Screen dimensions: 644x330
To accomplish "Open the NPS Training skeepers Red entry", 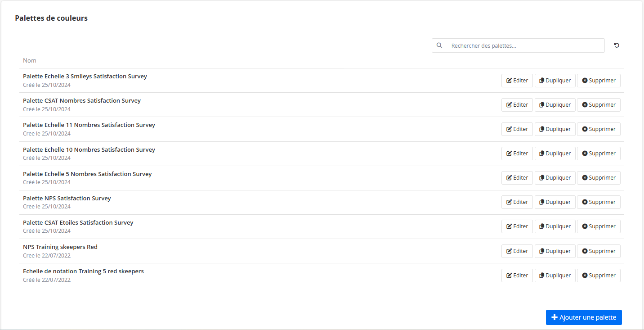I will pos(60,247).
